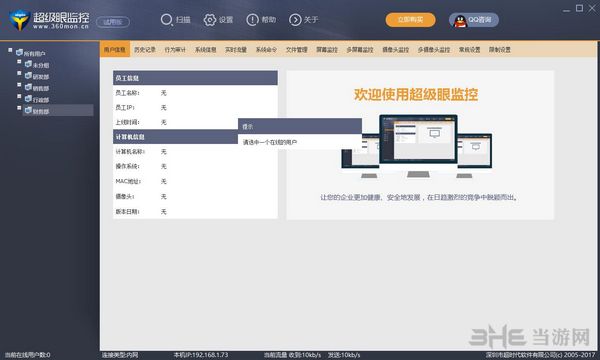Open the www.360mon.cn link

(x=61, y=27)
